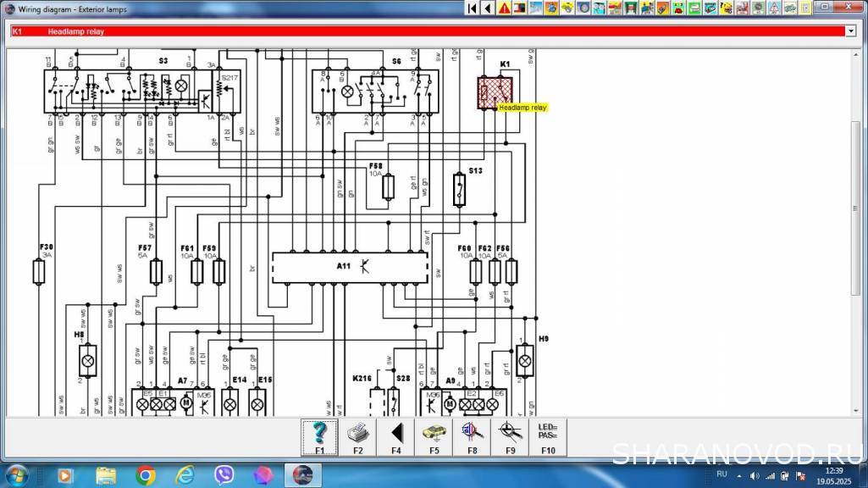
Task: Jump to first page with top toolbar arrow
Action: (x=473, y=8)
